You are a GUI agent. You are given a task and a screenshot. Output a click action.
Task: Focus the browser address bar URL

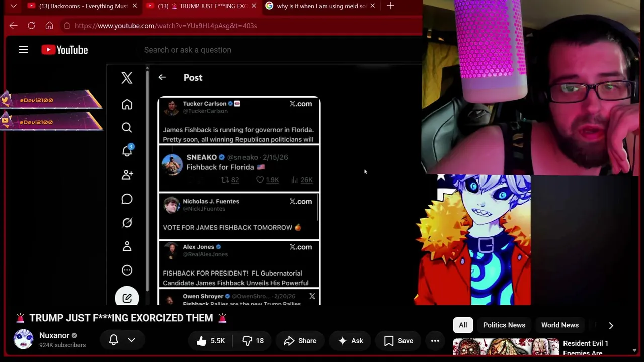(166, 26)
